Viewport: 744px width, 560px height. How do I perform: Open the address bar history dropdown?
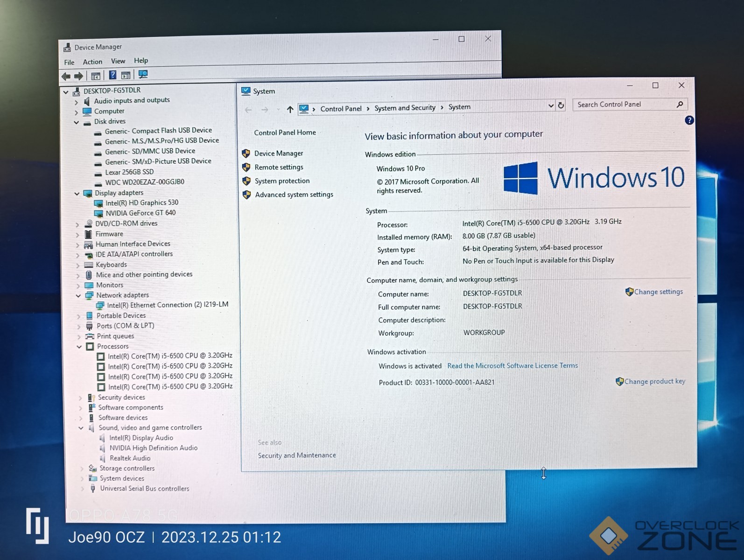(x=551, y=106)
